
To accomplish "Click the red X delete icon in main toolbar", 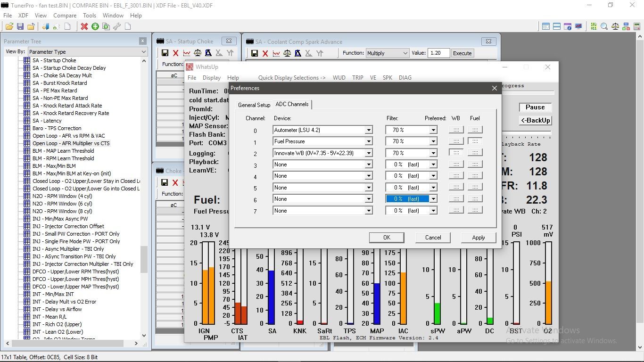I will pyautogui.click(x=84, y=26).
